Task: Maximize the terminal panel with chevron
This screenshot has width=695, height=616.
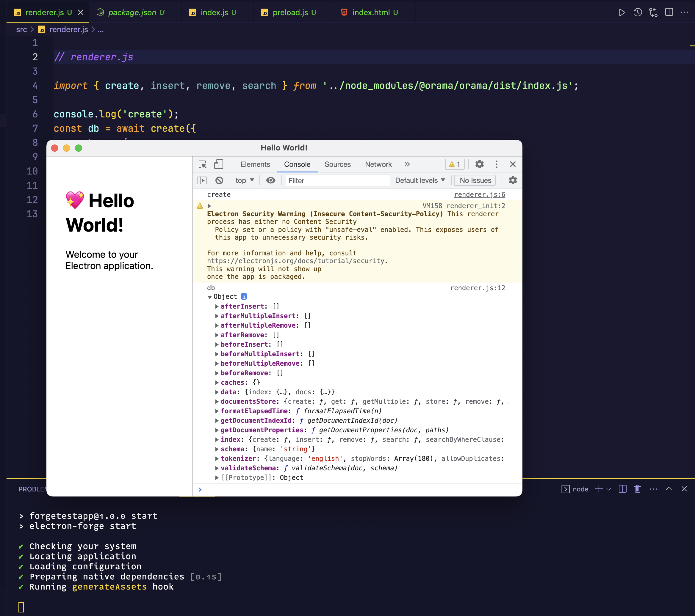Action: click(x=669, y=489)
